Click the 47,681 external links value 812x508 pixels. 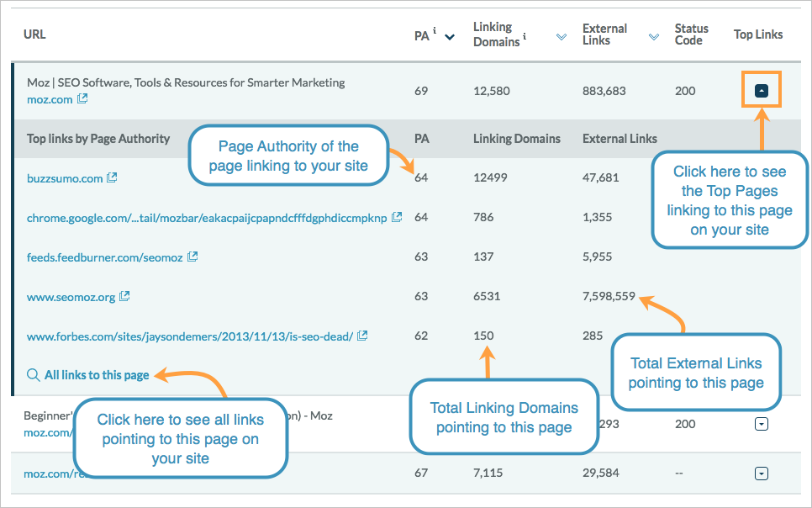(x=601, y=177)
